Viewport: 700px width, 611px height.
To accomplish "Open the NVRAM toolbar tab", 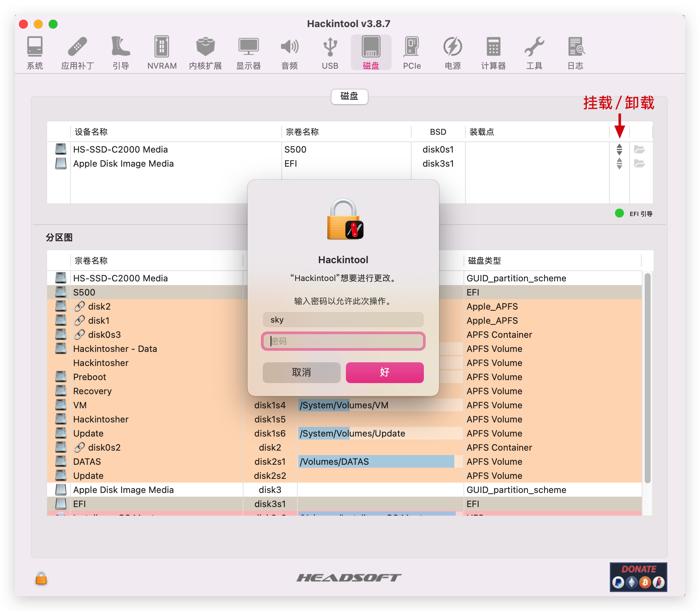I will tap(162, 53).
